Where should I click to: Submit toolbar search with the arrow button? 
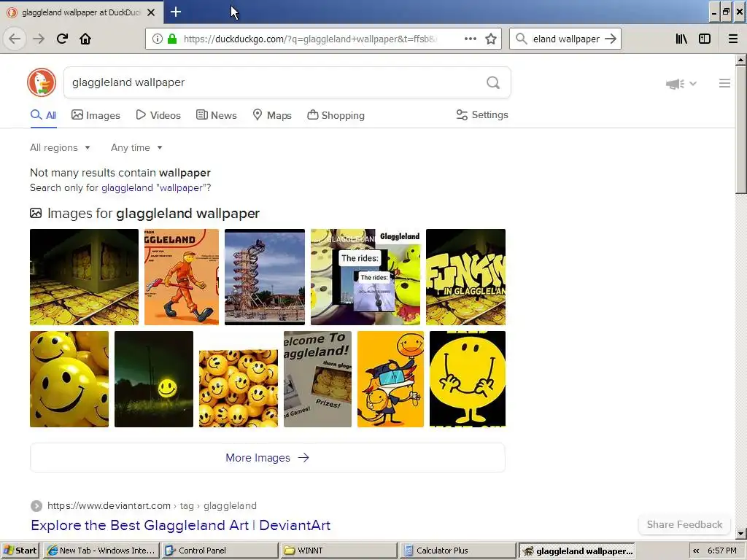611,39
